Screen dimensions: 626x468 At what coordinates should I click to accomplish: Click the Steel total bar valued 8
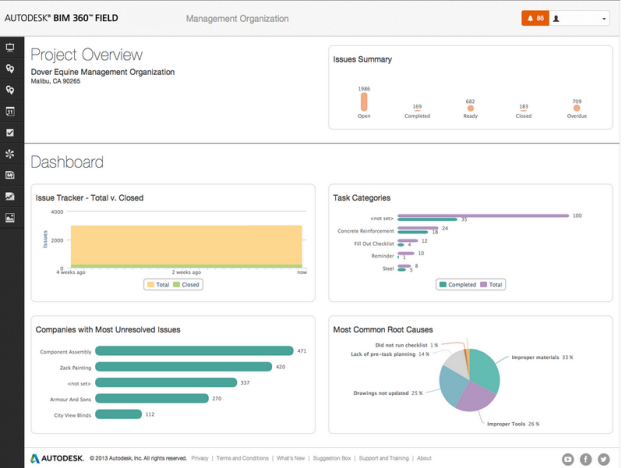coord(404,266)
